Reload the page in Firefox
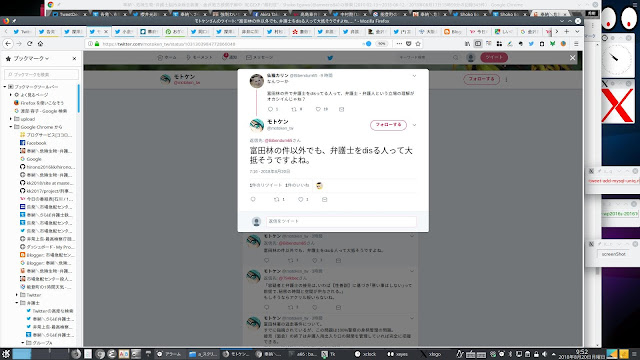This screenshot has height=360, width=640. pos(29,44)
